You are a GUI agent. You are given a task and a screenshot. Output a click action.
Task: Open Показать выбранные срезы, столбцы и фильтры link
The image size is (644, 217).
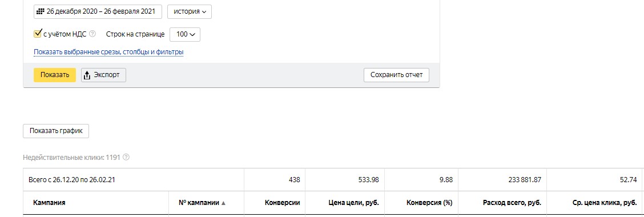[x=108, y=52]
